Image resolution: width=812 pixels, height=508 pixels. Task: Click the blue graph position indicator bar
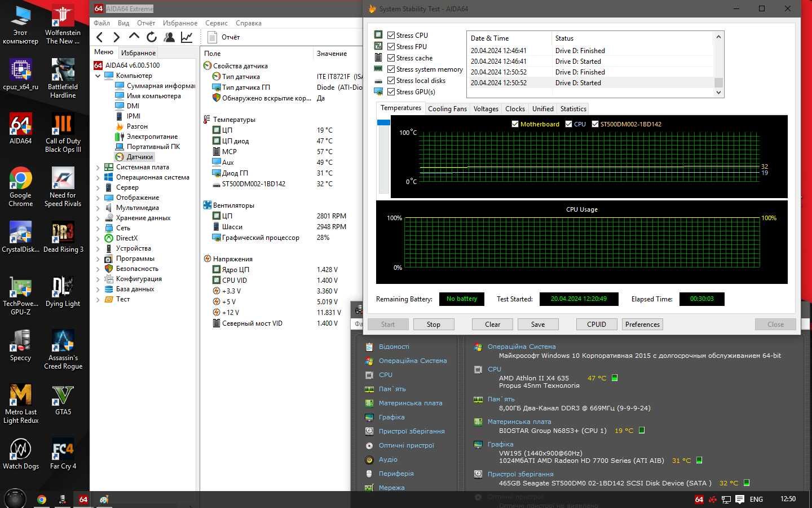pyautogui.click(x=383, y=122)
